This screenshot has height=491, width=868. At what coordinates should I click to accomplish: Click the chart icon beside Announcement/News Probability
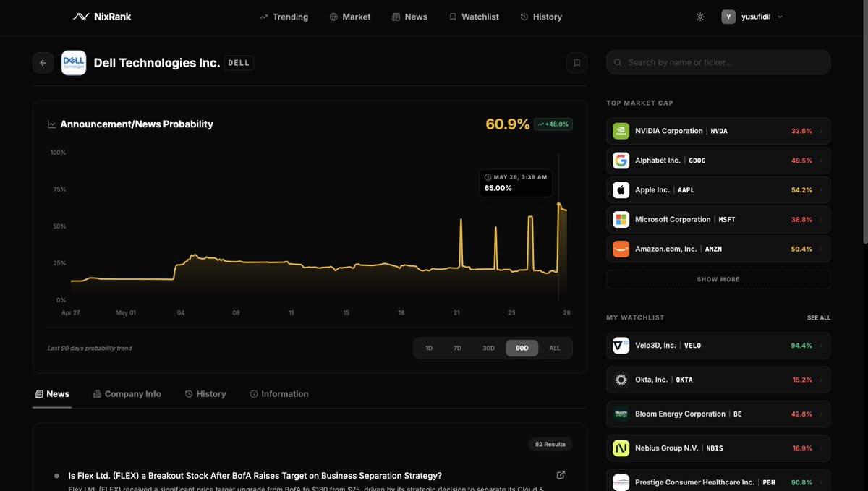coord(52,124)
